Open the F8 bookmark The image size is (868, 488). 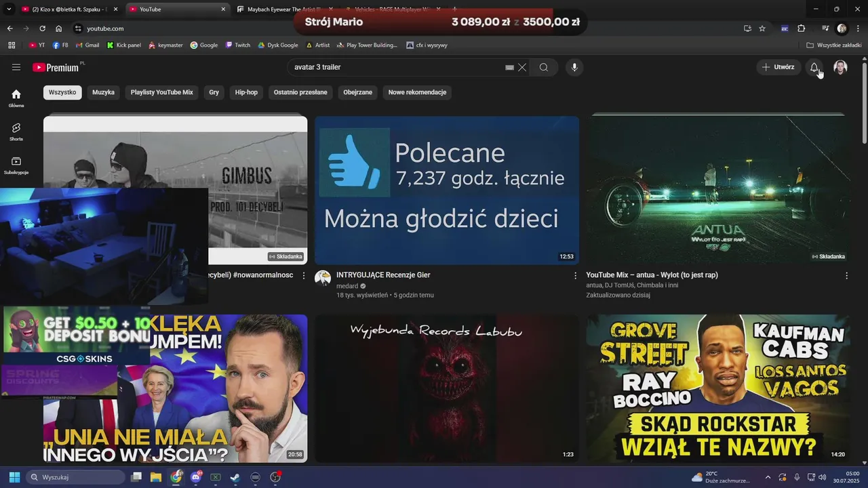point(60,45)
